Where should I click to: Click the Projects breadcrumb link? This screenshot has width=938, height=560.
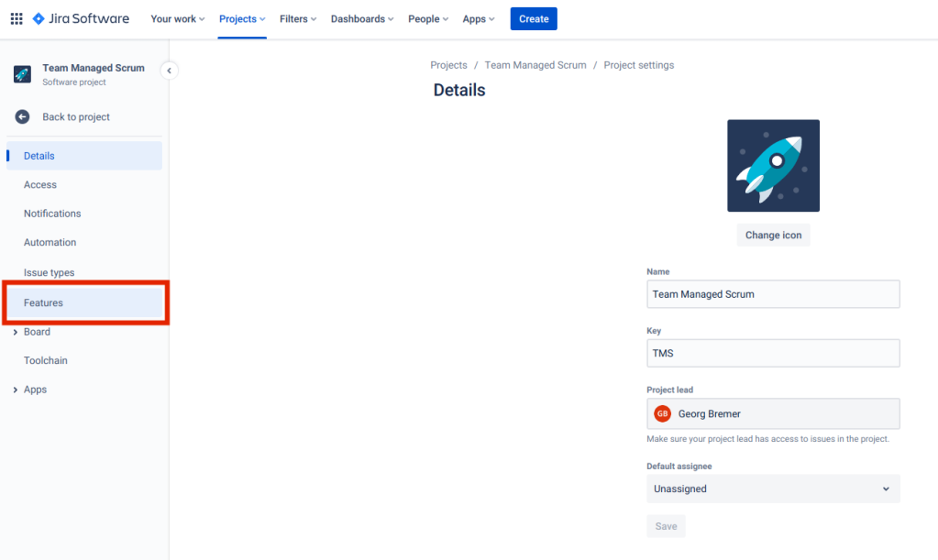click(448, 65)
